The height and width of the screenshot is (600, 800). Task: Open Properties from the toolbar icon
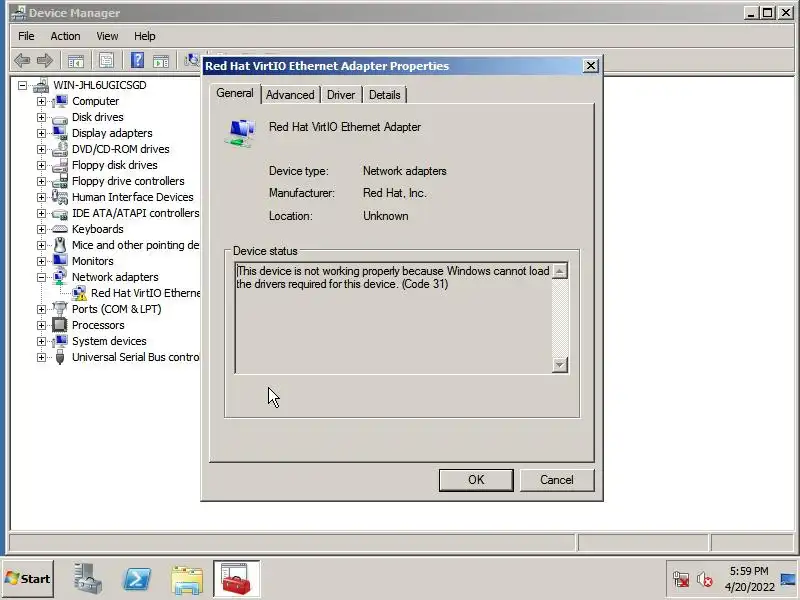107,61
